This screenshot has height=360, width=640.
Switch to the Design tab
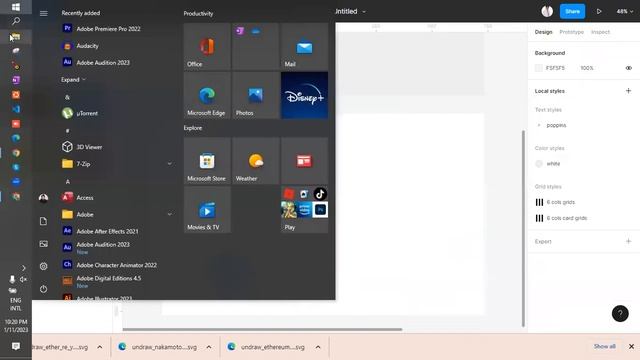543,32
